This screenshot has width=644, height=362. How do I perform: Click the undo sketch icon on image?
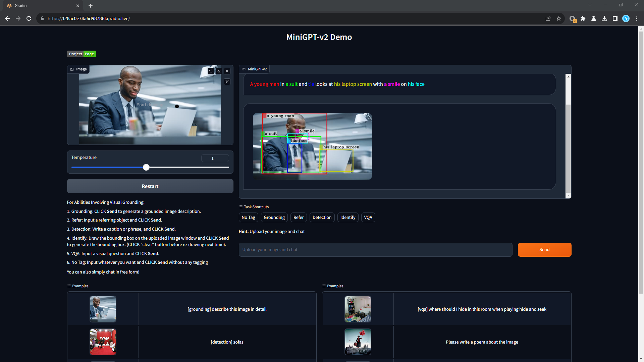click(211, 71)
